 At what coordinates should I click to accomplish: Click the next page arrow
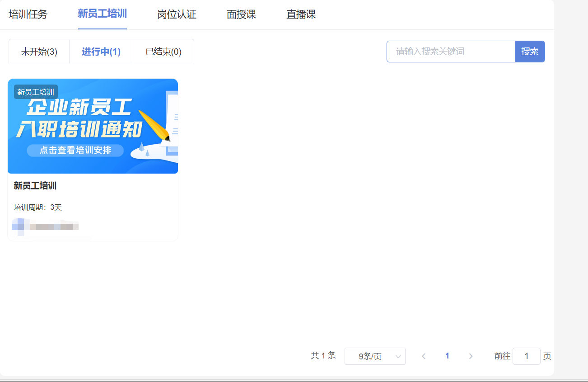pos(471,356)
